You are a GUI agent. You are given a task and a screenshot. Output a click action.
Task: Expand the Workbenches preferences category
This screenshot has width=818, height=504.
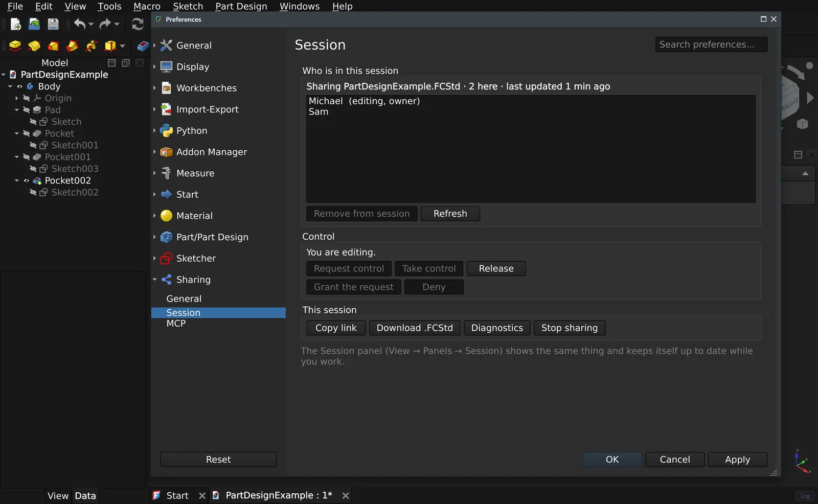[x=154, y=88]
